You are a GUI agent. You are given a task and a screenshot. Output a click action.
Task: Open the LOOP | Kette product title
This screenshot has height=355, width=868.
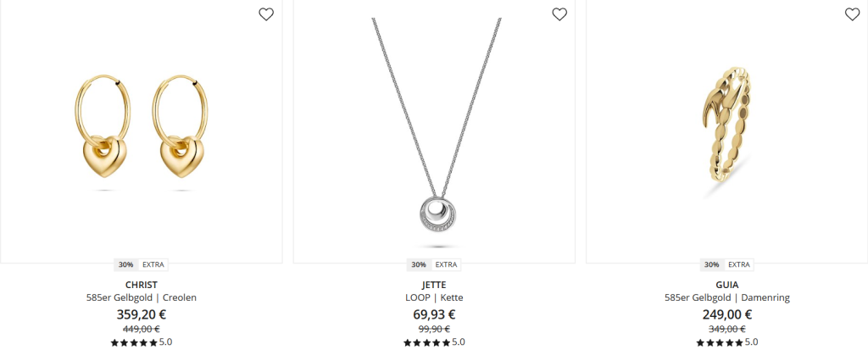[434, 298]
